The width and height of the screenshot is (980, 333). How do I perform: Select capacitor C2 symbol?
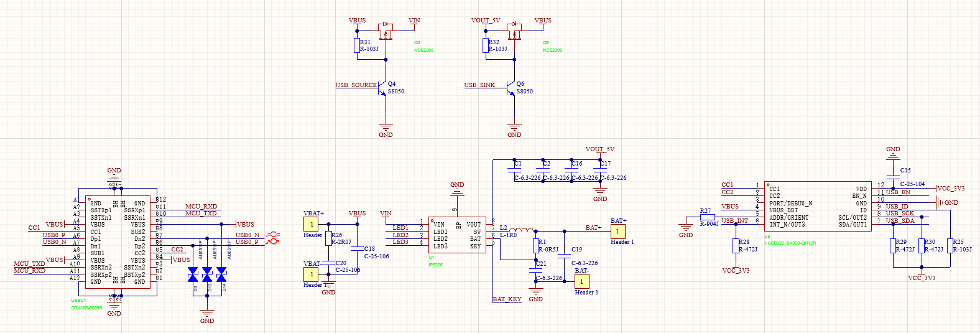click(543, 170)
